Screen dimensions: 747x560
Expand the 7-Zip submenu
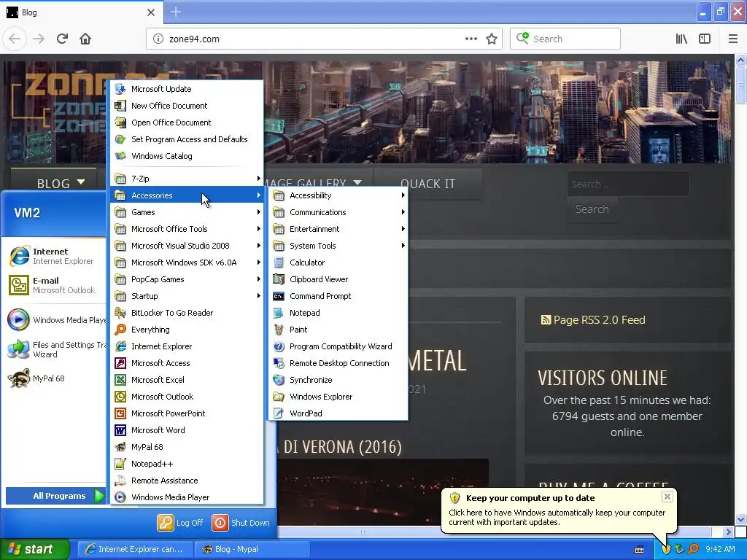[x=187, y=179]
